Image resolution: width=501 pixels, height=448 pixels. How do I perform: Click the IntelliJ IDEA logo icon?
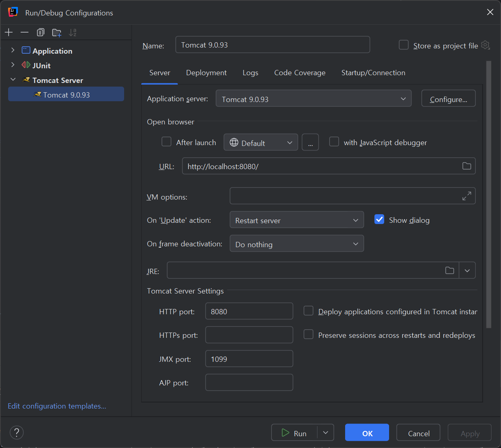[x=13, y=12]
